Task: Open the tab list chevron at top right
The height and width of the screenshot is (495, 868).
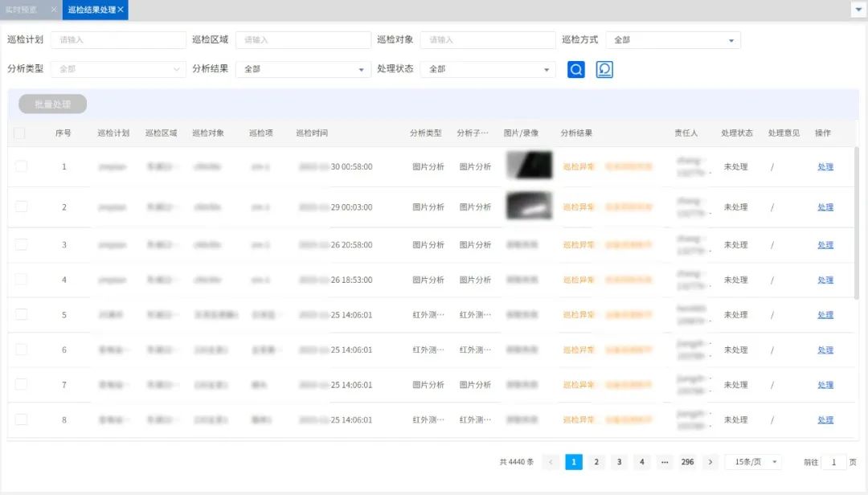Action: pyautogui.click(x=859, y=9)
